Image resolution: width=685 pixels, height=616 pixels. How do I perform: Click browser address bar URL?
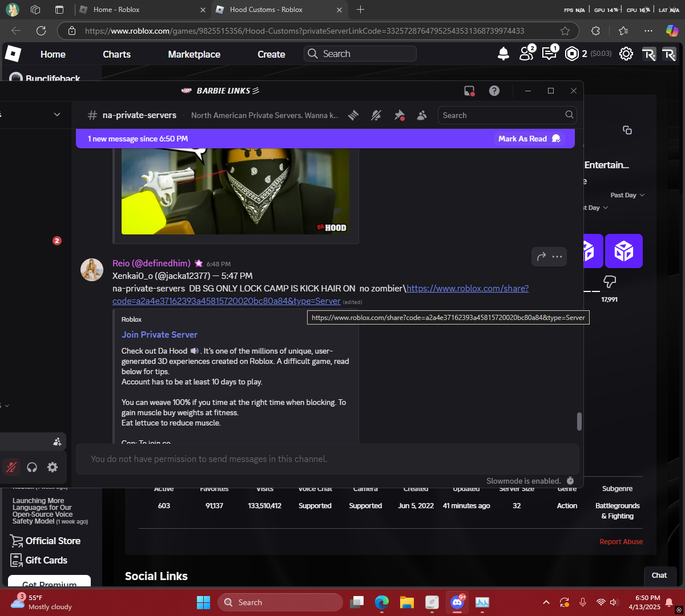coord(304,31)
